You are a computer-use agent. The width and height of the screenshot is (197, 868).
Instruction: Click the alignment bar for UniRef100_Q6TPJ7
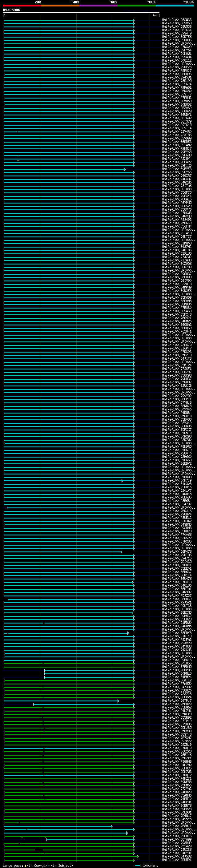[61, 700]
